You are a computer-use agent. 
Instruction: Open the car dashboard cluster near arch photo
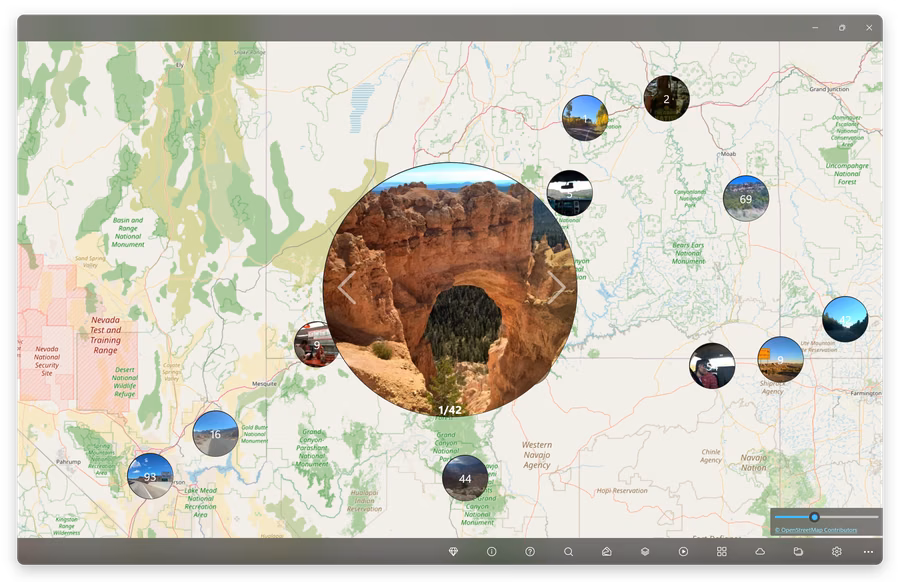pos(569,193)
